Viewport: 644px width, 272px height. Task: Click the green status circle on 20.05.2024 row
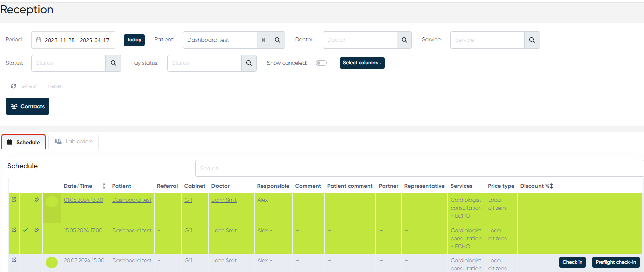point(51,262)
